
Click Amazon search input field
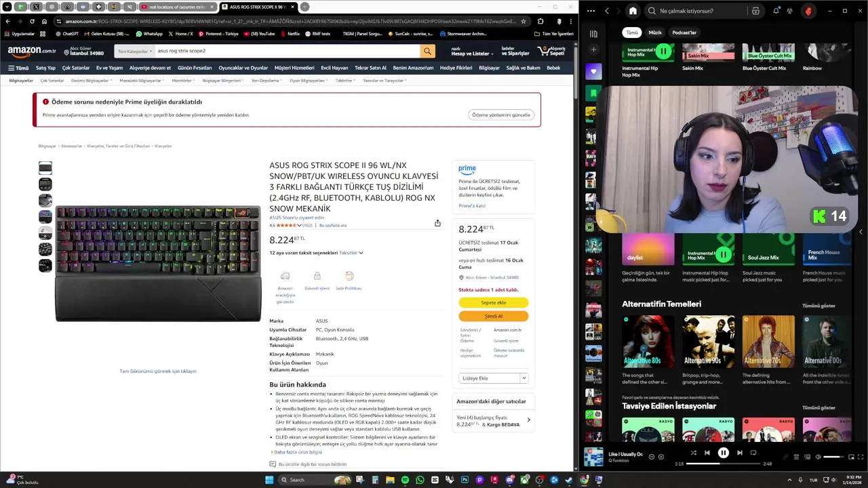[x=288, y=51]
